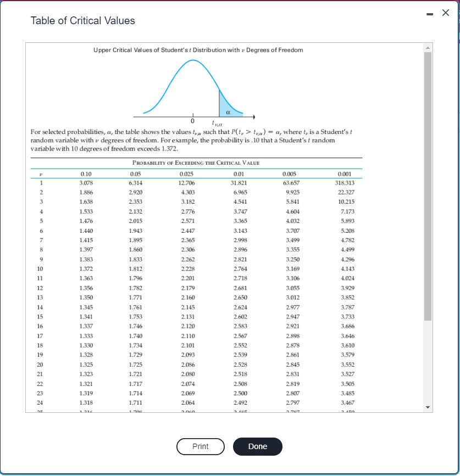Select the value 12.706 in row 1
460x476 pixels.
click(x=186, y=183)
